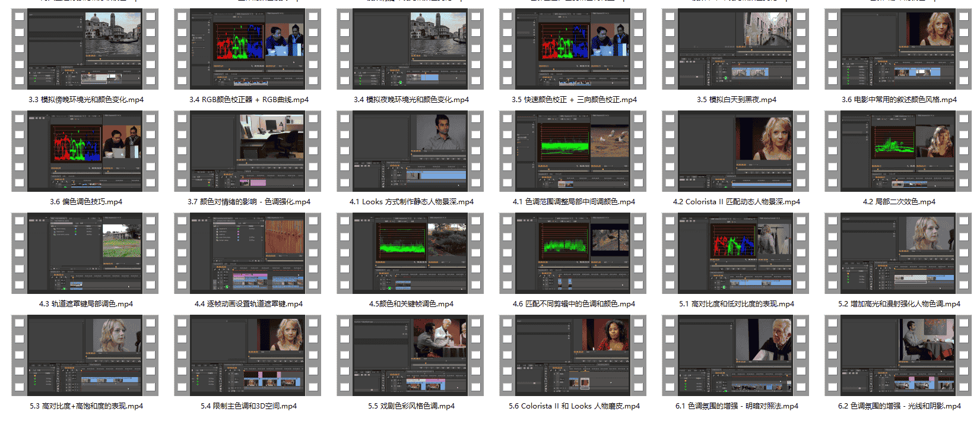
Task: Click the file name "3.4 RGB颜色校正器 + RGB曲线.mp4"
Action: coord(249,100)
